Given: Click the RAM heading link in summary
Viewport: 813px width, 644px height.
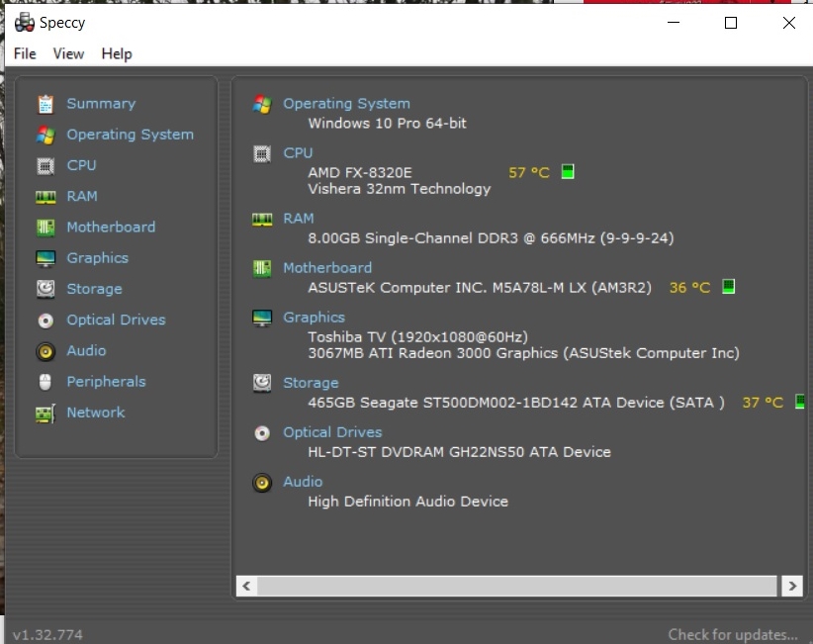Looking at the screenshot, I should click(x=299, y=219).
